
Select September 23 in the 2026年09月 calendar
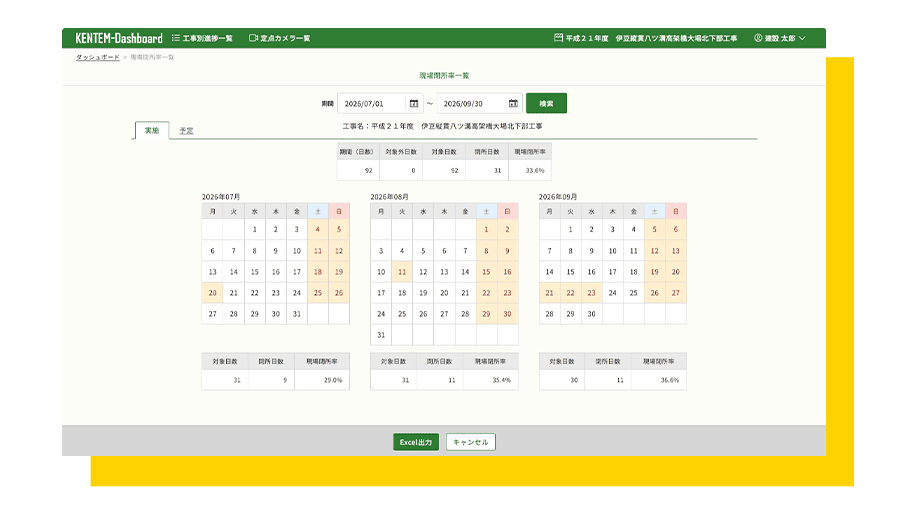591,293
